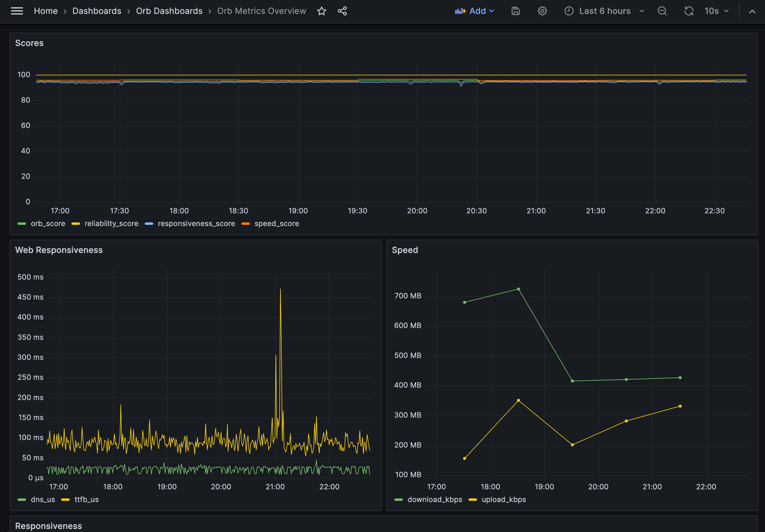Navigate to Dashboards in the breadcrumb
Image resolution: width=765 pixels, height=532 pixels.
click(x=97, y=11)
